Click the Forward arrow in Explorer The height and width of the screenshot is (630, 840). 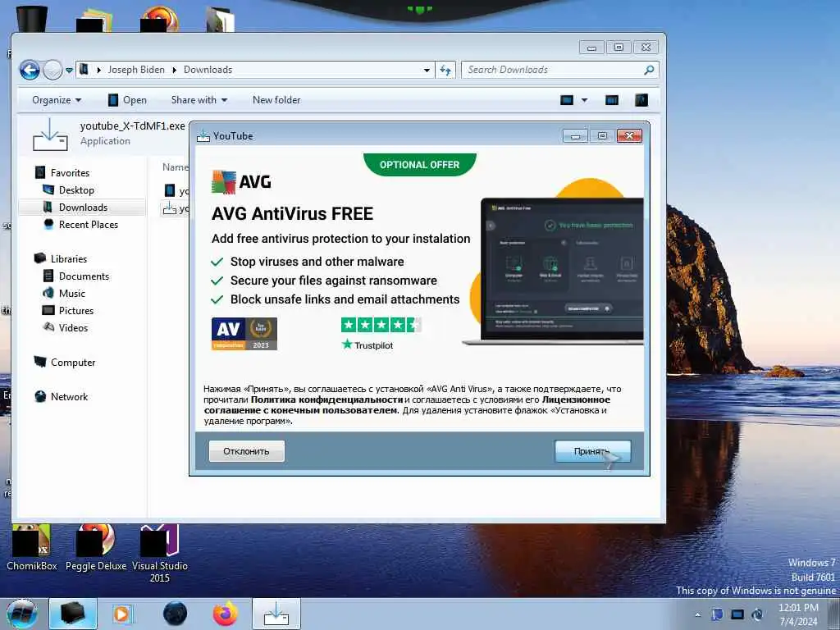pyautogui.click(x=52, y=71)
